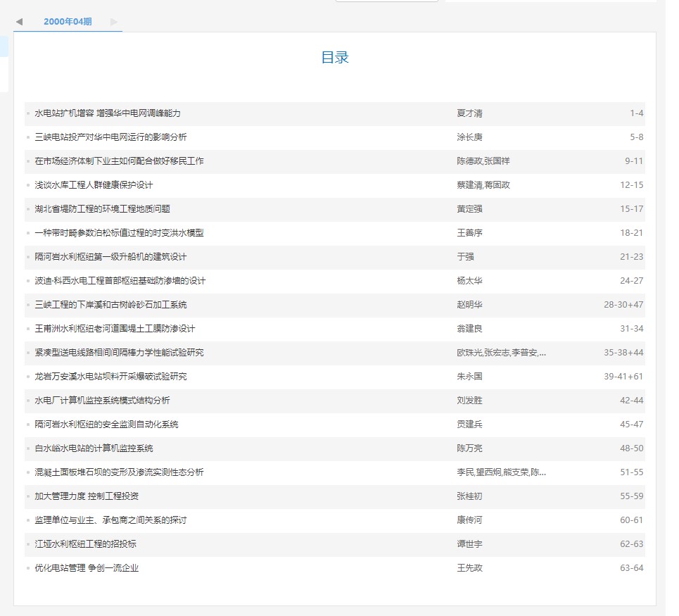679x616 pixels.
Task: Click authors 蔡建清,蒋固政
Action: (x=483, y=185)
